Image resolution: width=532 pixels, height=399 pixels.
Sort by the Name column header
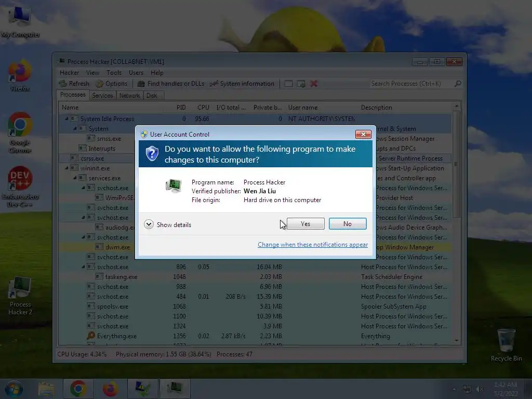pyautogui.click(x=111, y=108)
